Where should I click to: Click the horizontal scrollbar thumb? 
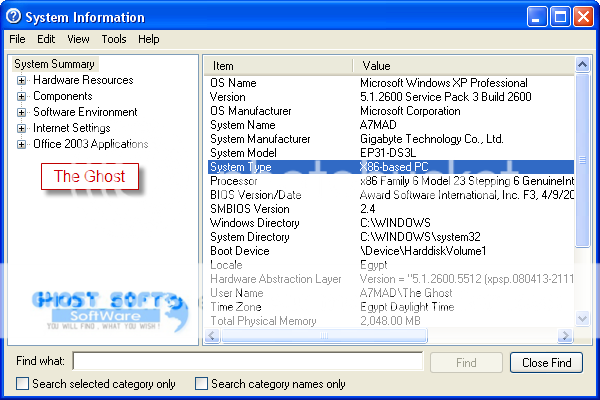coord(324,336)
